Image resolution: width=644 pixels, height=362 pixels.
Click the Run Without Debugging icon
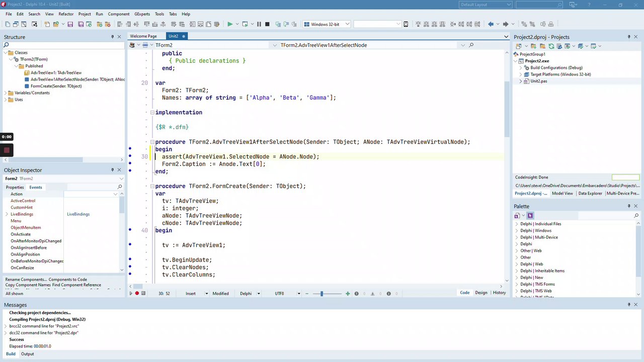(245, 24)
